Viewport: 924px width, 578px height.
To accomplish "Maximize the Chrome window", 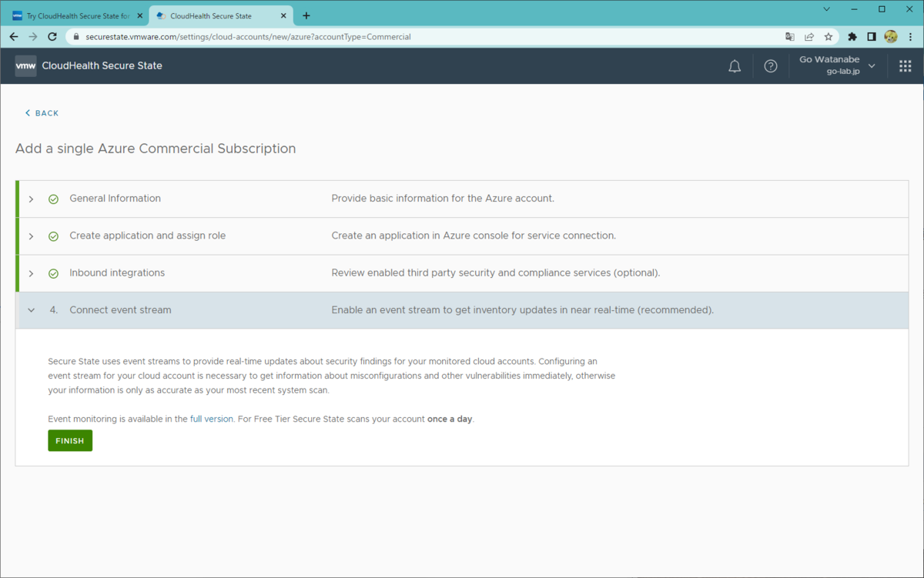I will click(x=882, y=9).
